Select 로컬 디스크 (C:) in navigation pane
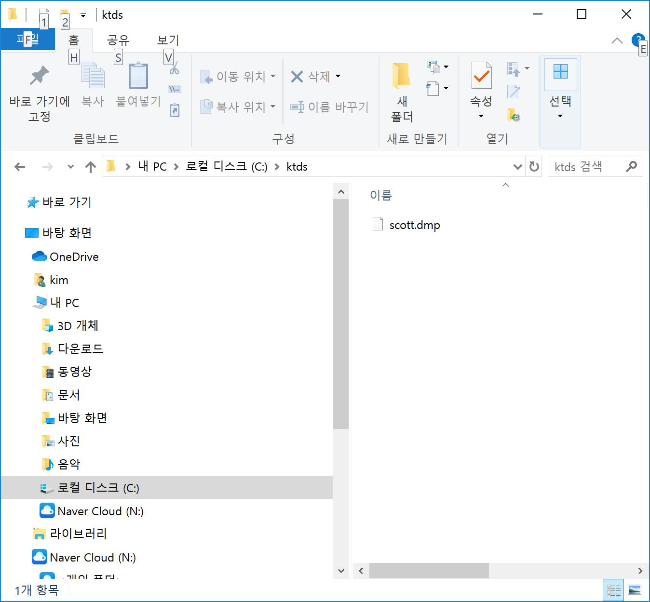The image size is (650, 602). [x=167, y=488]
